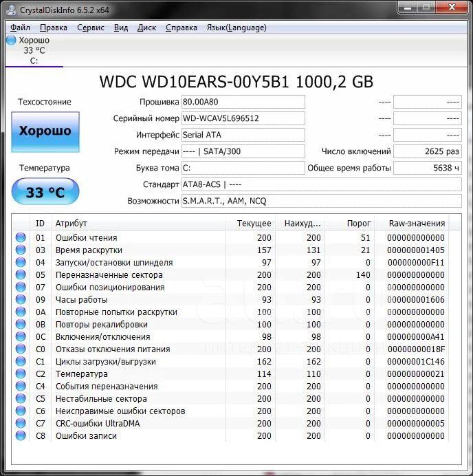The width and height of the screenshot is (473, 476).
Task: Click raw value 000000000F11
Action: point(416,263)
